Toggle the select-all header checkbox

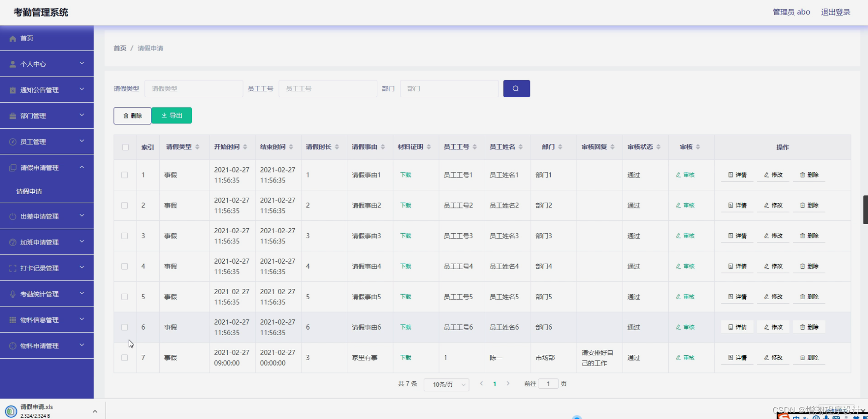125,148
